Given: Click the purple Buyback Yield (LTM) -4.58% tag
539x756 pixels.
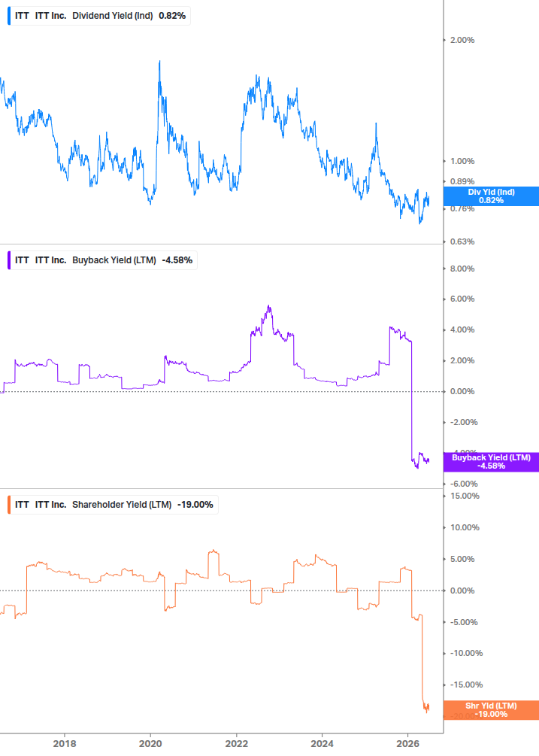Looking at the screenshot, I should (x=491, y=462).
